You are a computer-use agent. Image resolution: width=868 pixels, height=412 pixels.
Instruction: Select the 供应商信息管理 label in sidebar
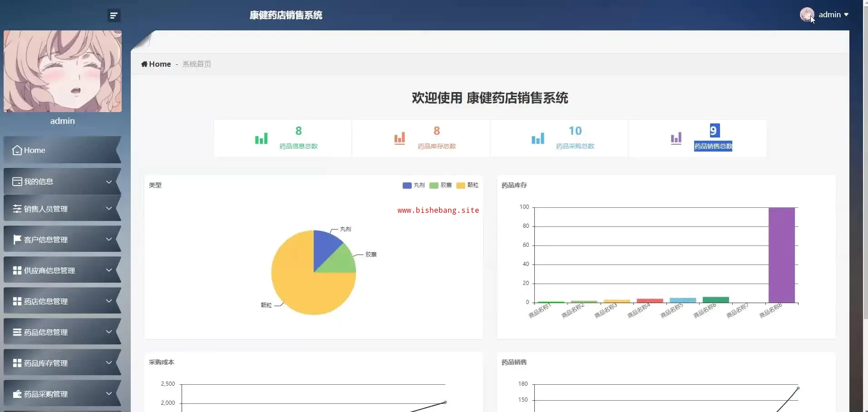coord(49,270)
